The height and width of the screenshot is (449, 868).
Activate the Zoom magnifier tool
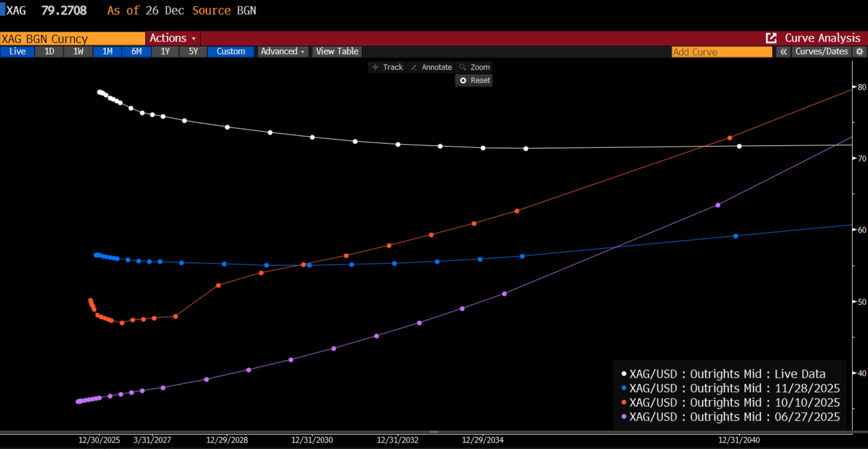[474, 67]
